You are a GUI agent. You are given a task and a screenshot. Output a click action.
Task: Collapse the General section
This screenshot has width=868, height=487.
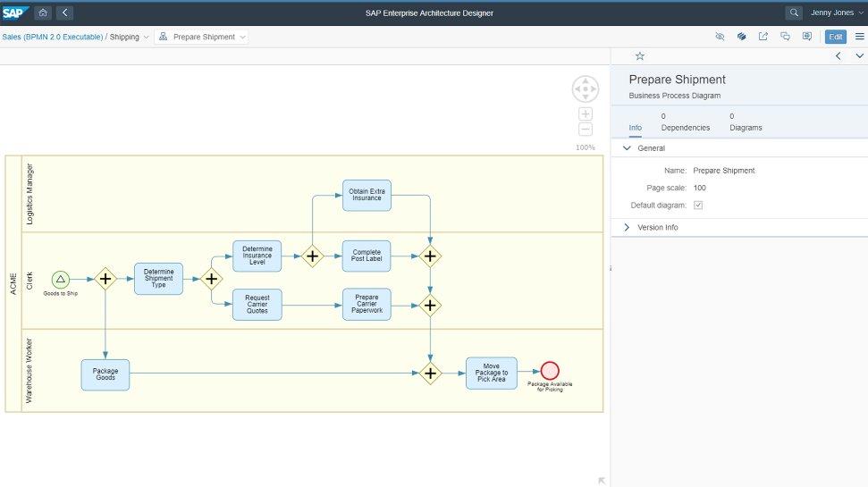(627, 148)
